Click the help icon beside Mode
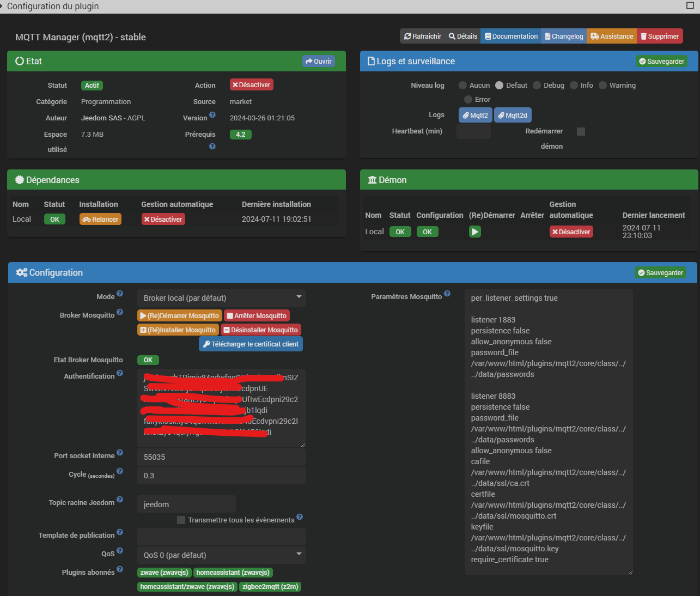 (120, 294)
